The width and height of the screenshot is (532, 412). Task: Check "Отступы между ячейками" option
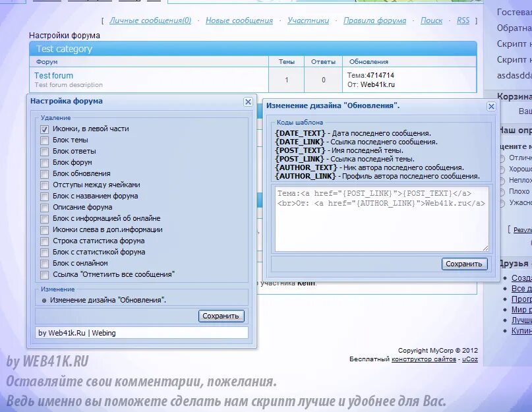pyautogui.click(x=44, y=185)
